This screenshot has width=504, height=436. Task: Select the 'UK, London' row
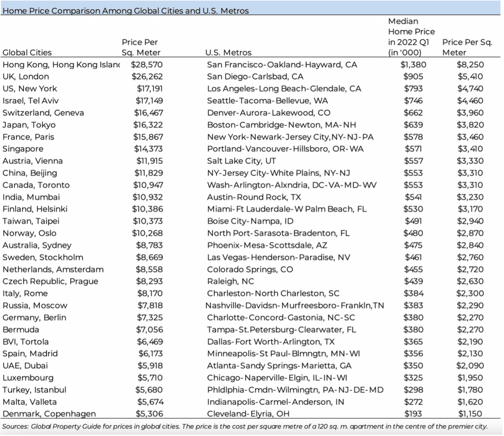26,76
